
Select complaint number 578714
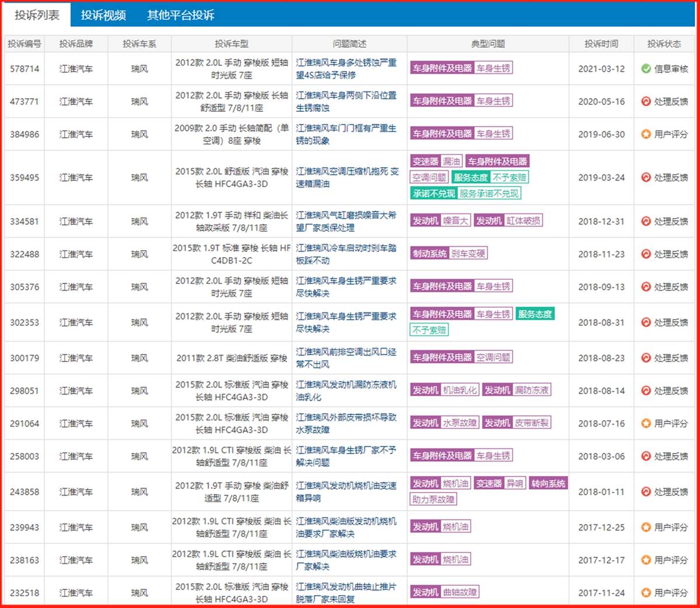[24, 69]
